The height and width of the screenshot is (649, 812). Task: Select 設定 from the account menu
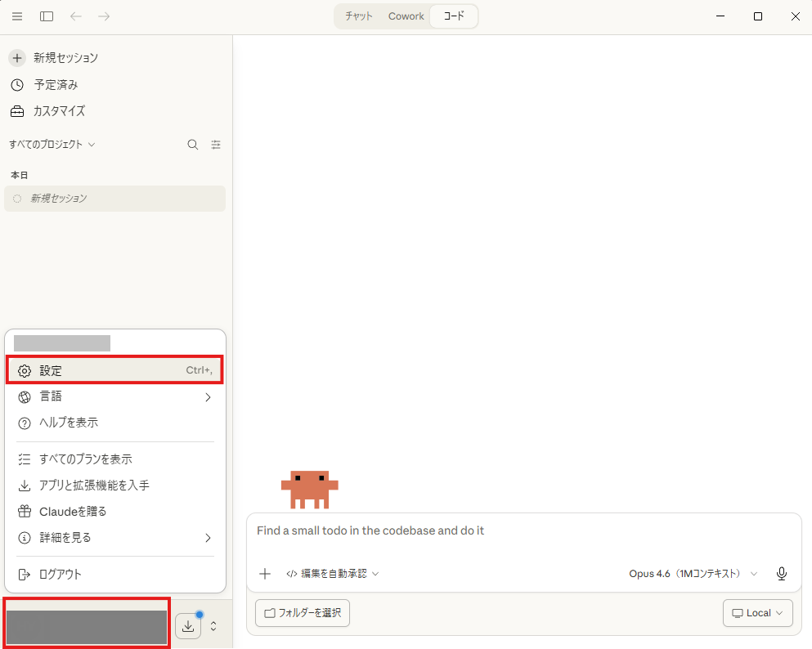pos(114,370)
